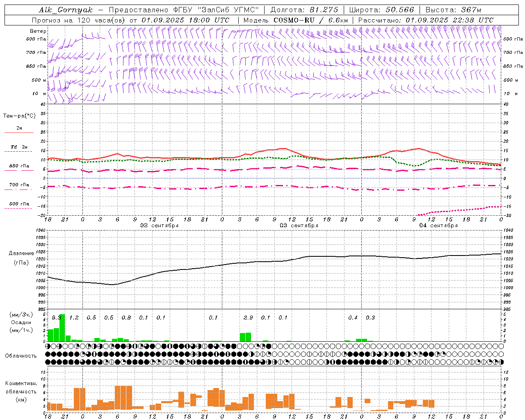Click the Конвективн. облачность panel label
This screenshot has height=420, width=525.
[x=21, y=387]
